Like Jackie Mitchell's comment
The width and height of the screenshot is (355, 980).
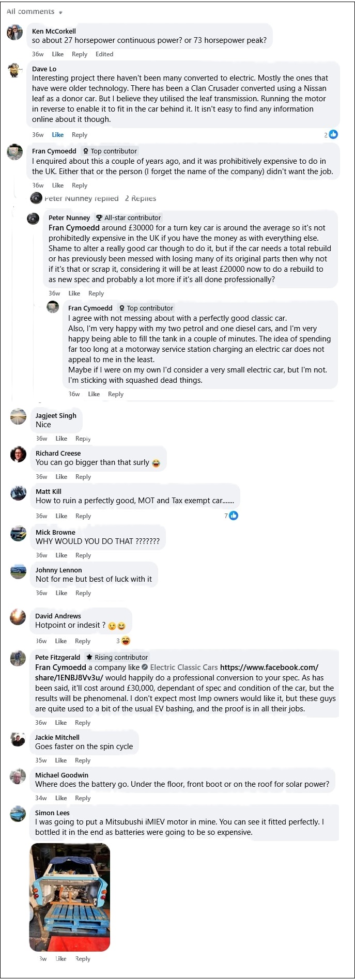click(x=61, y=760)
